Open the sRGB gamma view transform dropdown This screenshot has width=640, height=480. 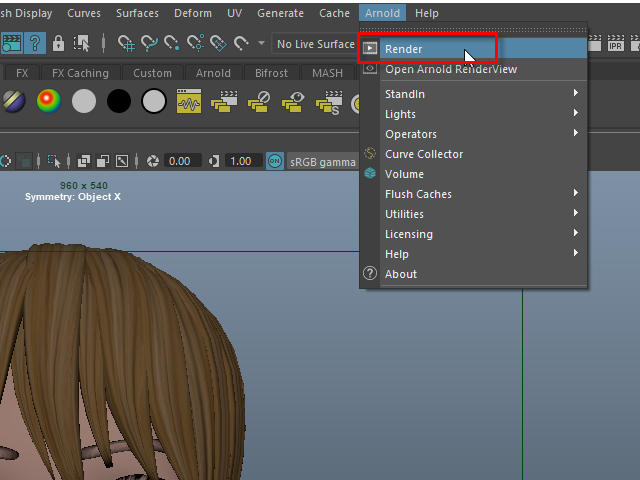tap(321, 161)
